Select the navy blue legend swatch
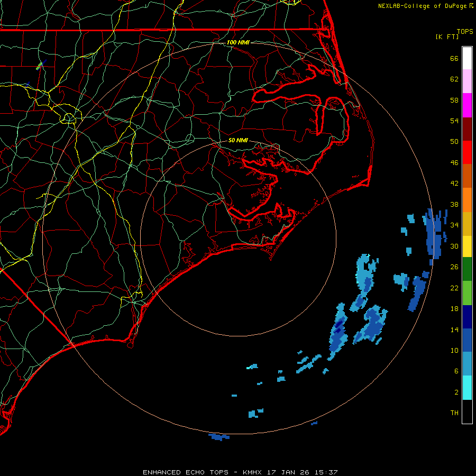This screenshot has width=476, height=476. pyautogui.click(x=467, y=317)
